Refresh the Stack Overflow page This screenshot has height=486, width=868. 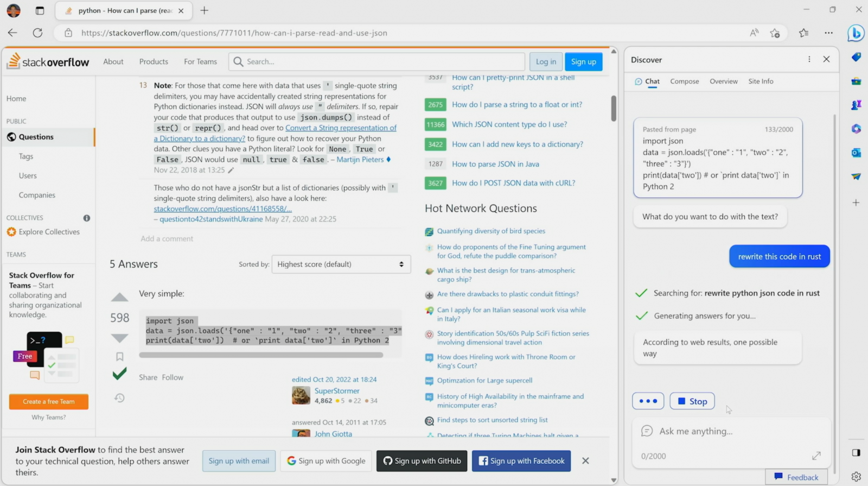[x=37, y=33]
